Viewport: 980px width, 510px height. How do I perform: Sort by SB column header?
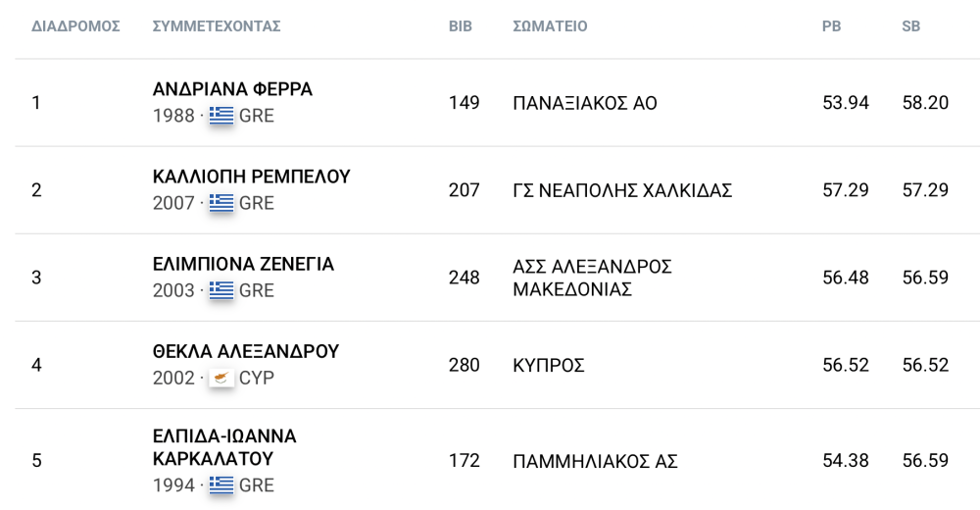(911, 26)
